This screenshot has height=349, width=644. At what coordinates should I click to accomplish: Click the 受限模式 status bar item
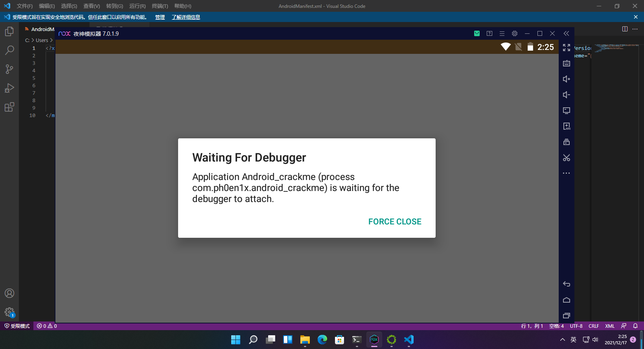(17, 326)
